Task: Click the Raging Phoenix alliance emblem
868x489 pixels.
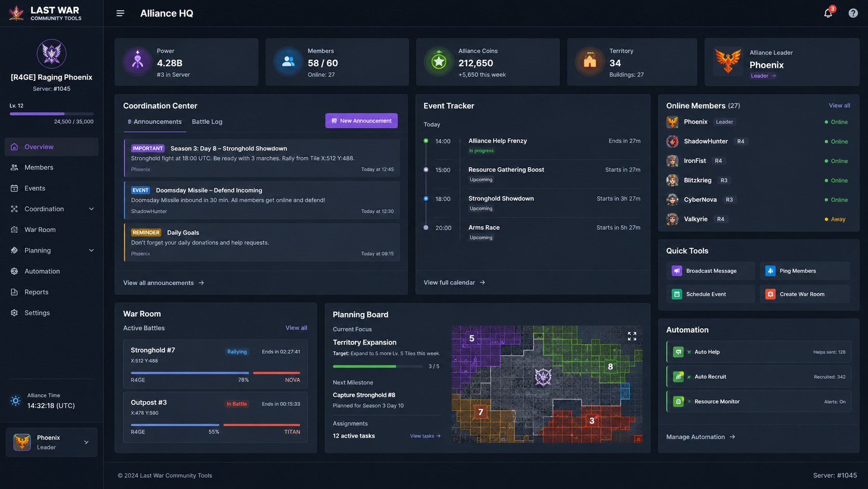Action: tap(51, 54)
